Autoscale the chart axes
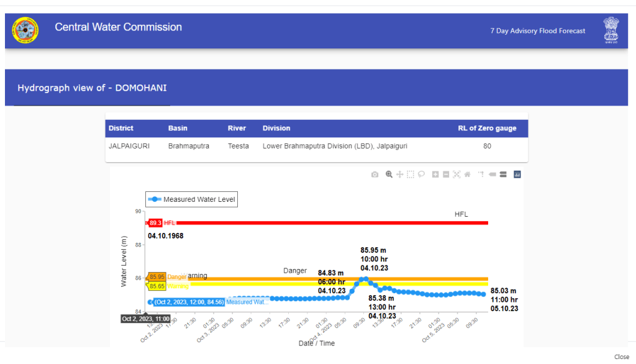 [x=457, y=175]
